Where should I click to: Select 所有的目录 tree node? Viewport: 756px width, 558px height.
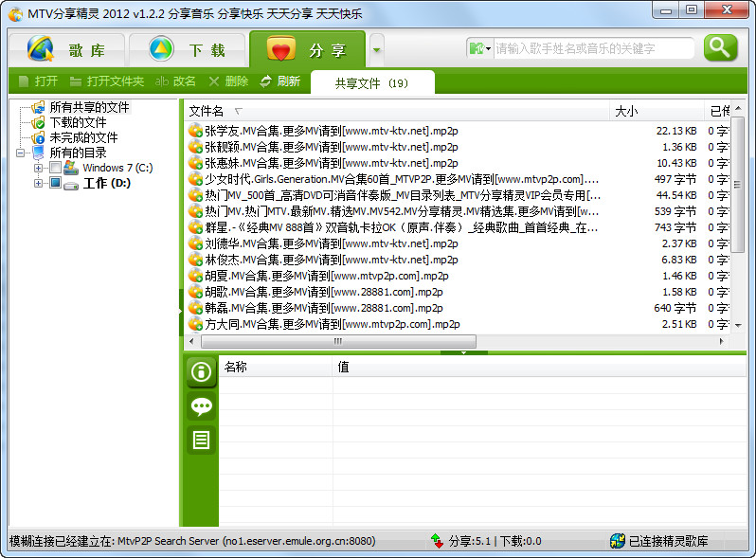pyautogui.click(x=78, y=153)
